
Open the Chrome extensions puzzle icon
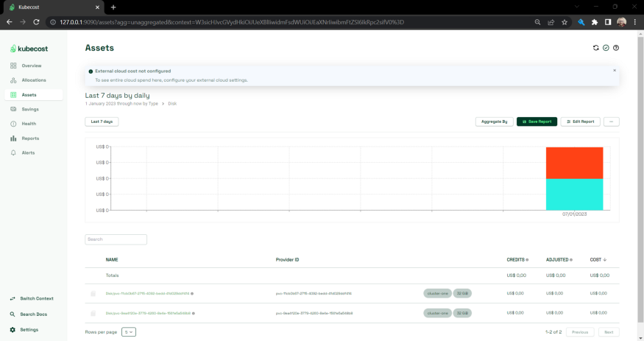coord(595,22)
